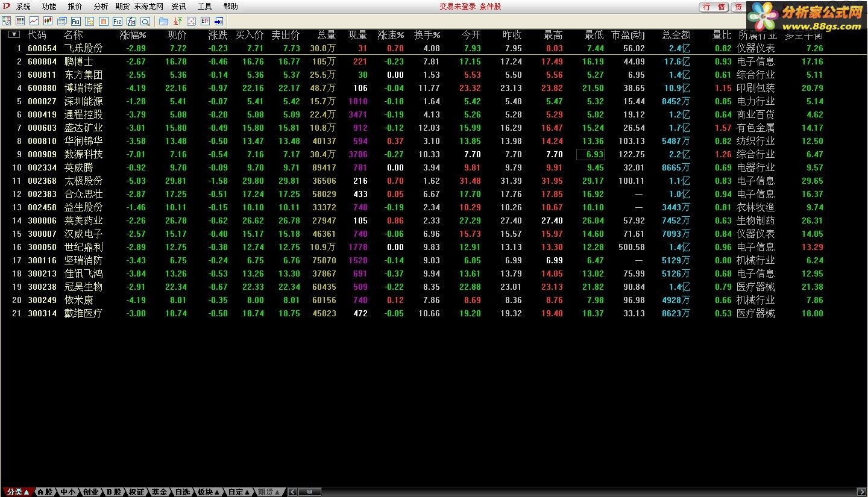The image size is (868, 497).
Task: Click the red-green up-down arrows icon
Action: [x=178, y=21]
